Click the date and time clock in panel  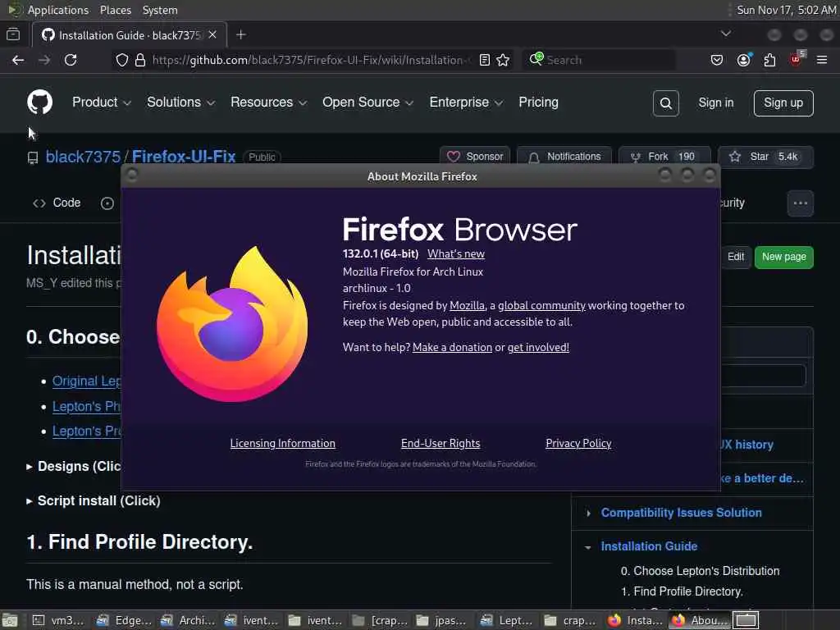click(x=787, y=10)
